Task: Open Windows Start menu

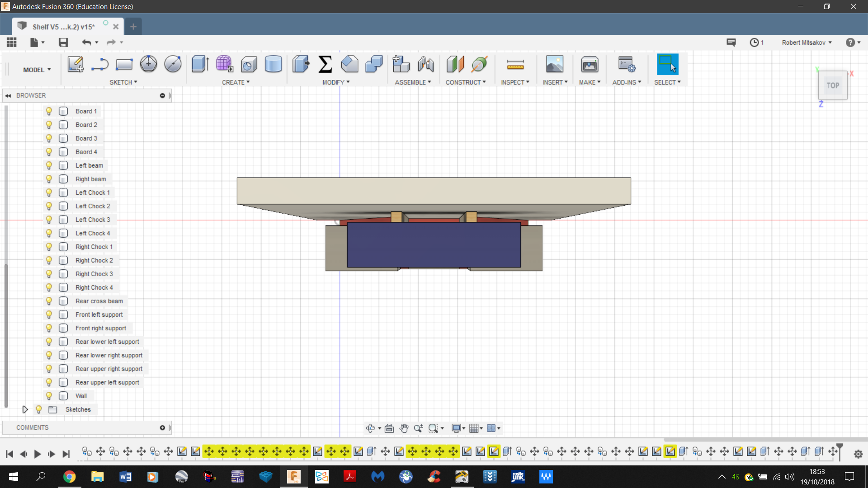Action: point(13,477)
